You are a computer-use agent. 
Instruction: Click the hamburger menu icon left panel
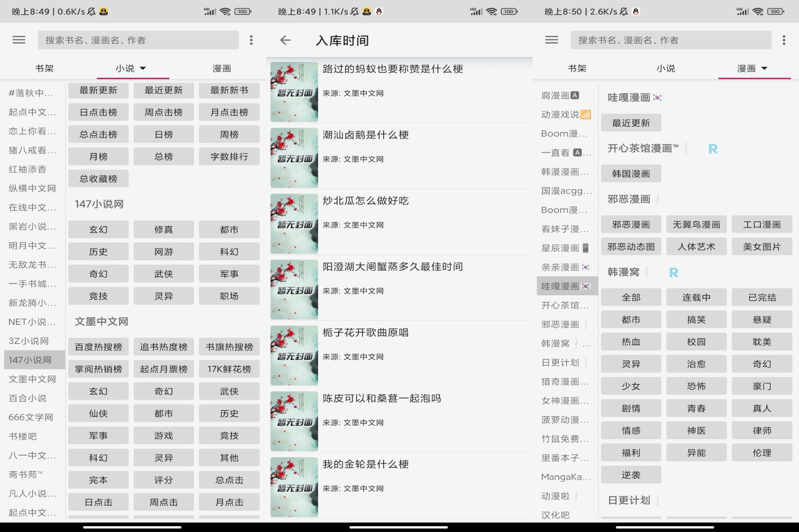click(18, 40)
